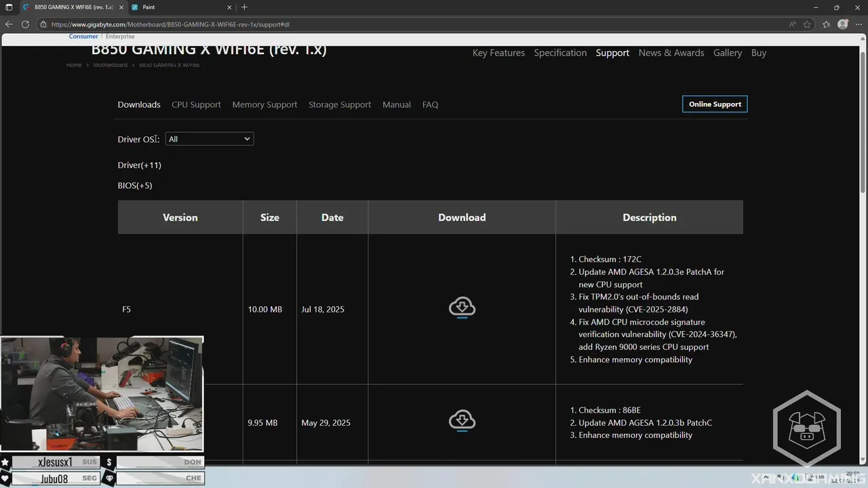Add this page to favorites
The height and width of the screenshot is (488, 868).
pyautogui.click(x=807, y=24)
